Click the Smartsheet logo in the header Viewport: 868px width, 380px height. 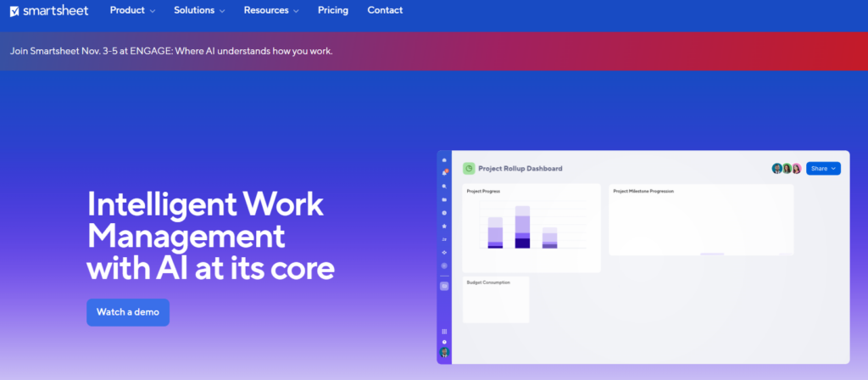click(x=49, y=10)
